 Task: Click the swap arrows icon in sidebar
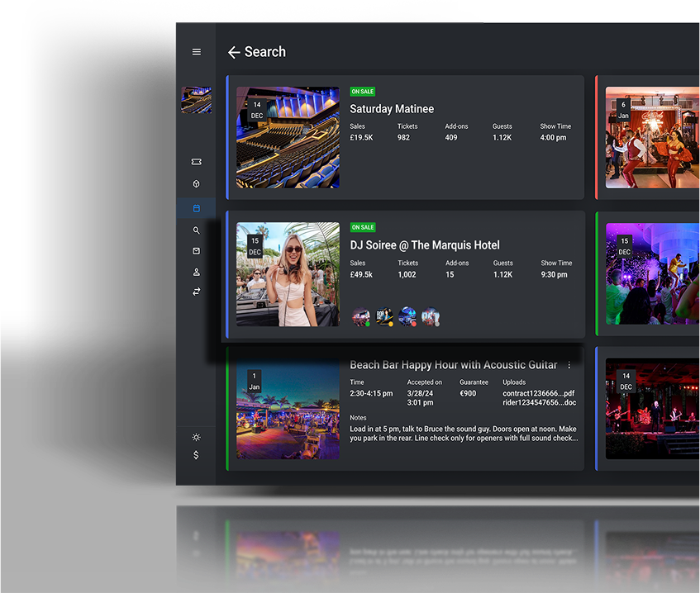coord(196,292)
